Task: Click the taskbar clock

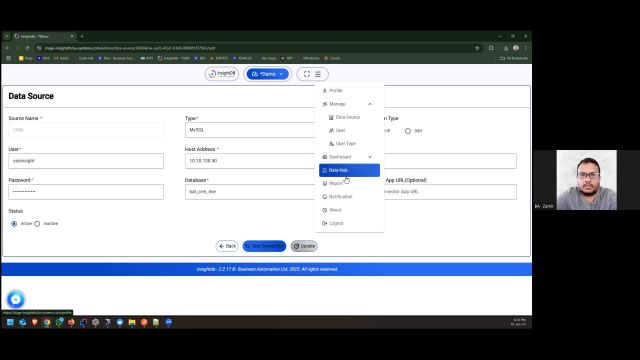Action: click(x=519, y=322)
